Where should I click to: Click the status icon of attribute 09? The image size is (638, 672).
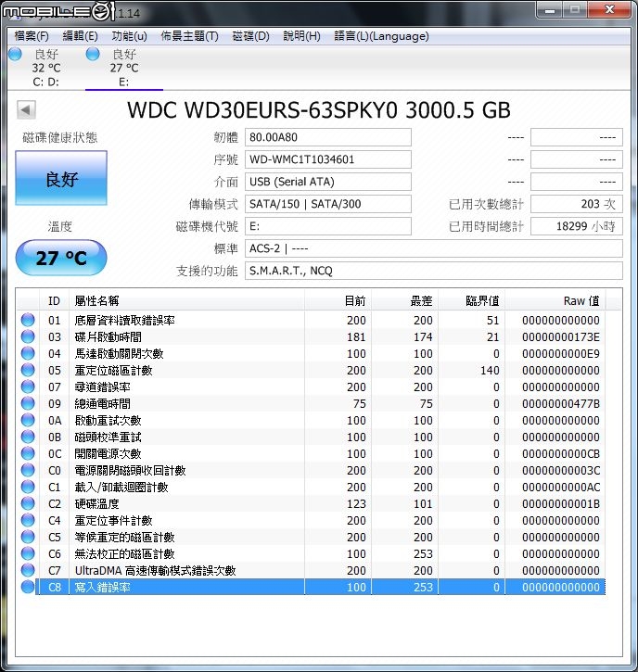tap(28, 403)
